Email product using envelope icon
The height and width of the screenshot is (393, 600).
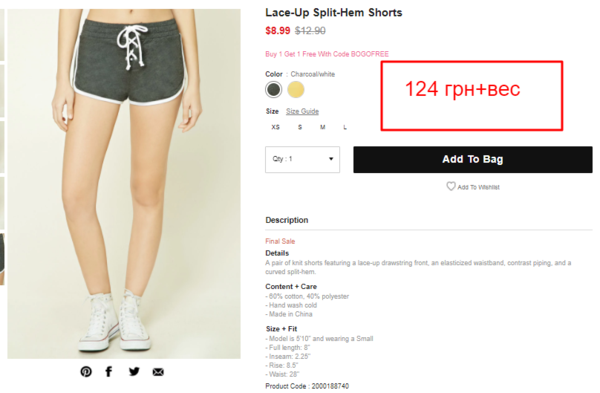[158, 372]
